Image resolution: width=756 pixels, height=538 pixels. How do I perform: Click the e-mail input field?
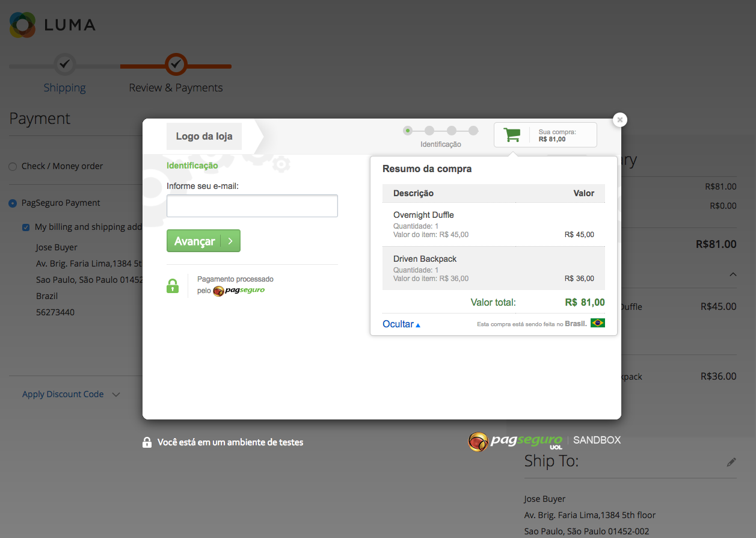coord(252,206)
